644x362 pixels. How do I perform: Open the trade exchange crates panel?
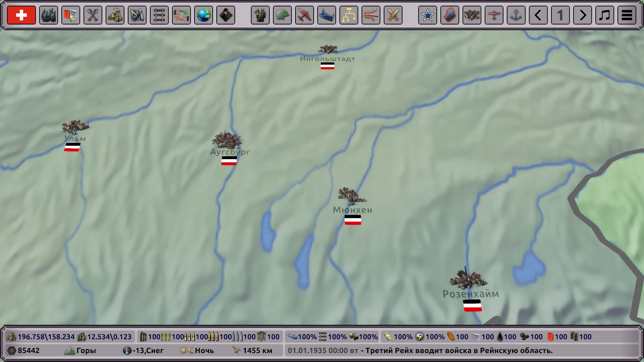181,15
